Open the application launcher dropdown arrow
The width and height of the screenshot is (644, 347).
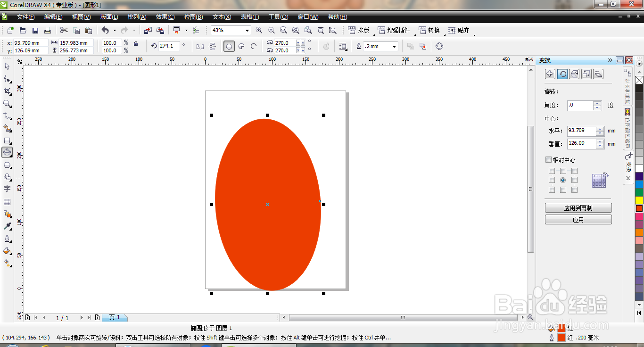(186, 30)
